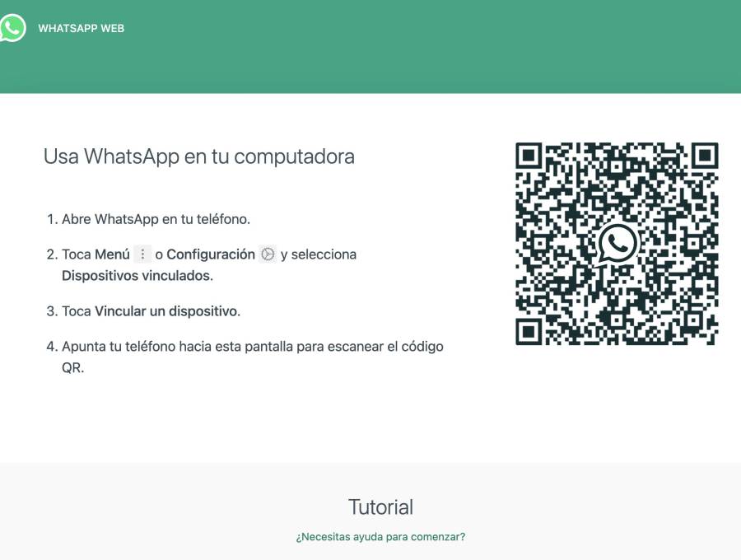Click the phone symbol inside the header logo
This screenshot has width=741, height=560.
12,28
